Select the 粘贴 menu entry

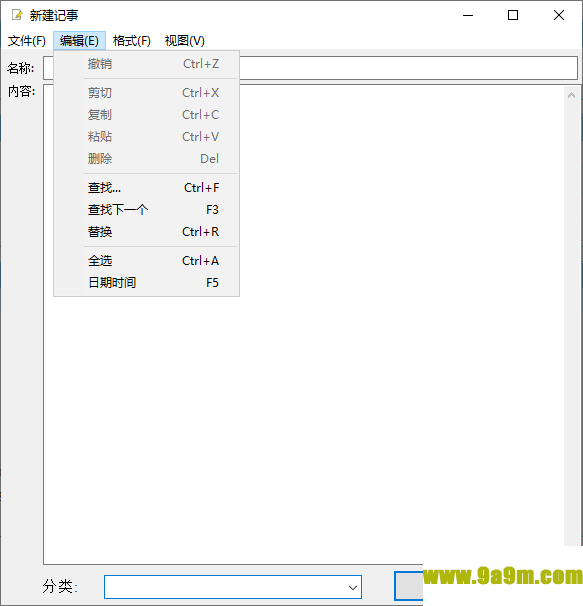pos(147,137)
